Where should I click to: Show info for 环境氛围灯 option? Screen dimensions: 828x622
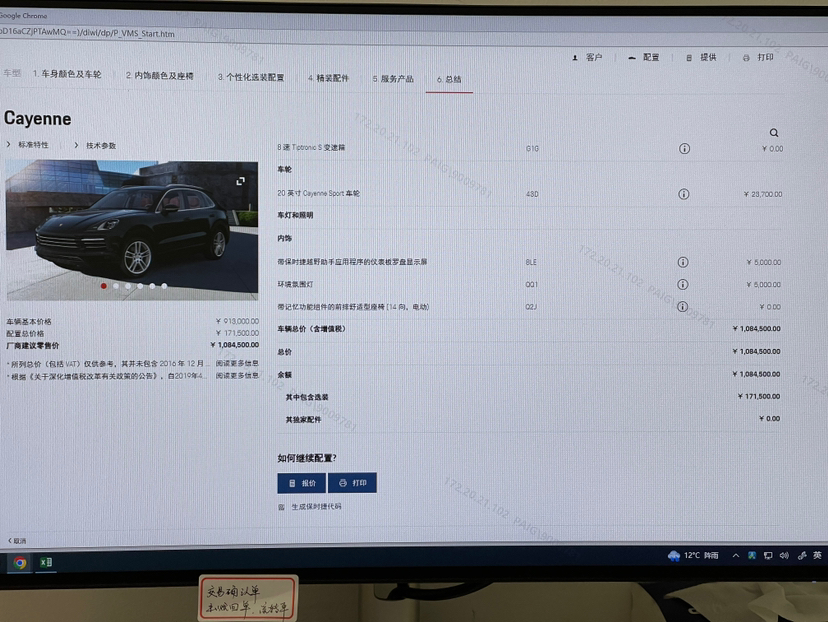(683, 285)
